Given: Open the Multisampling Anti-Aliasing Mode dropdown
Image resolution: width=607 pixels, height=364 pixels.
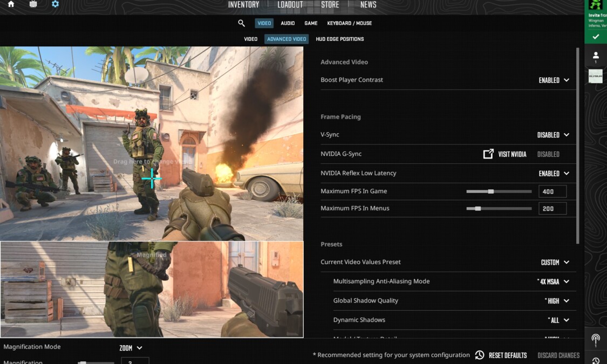Looking at the screenshot, I should pos(553,281).
